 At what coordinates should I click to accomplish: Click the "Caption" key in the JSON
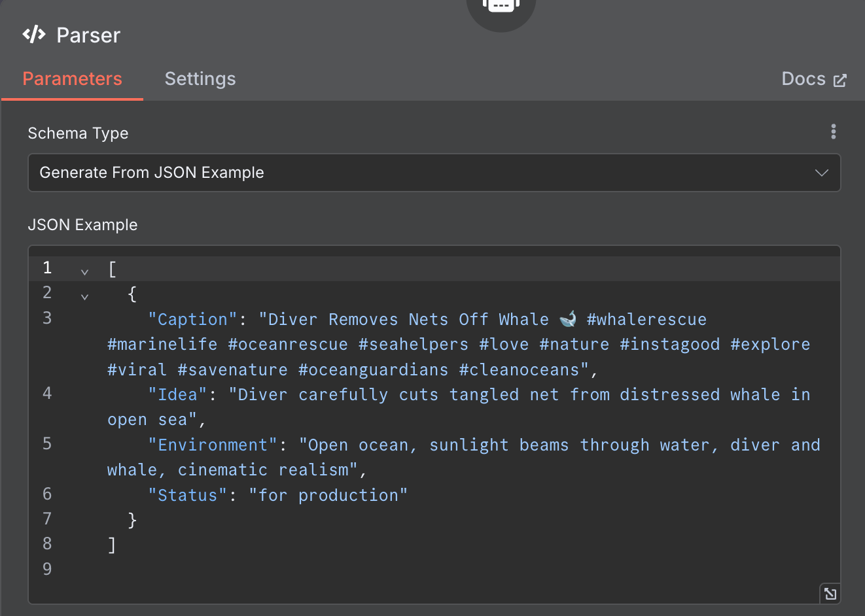click(x=192, y=320)
